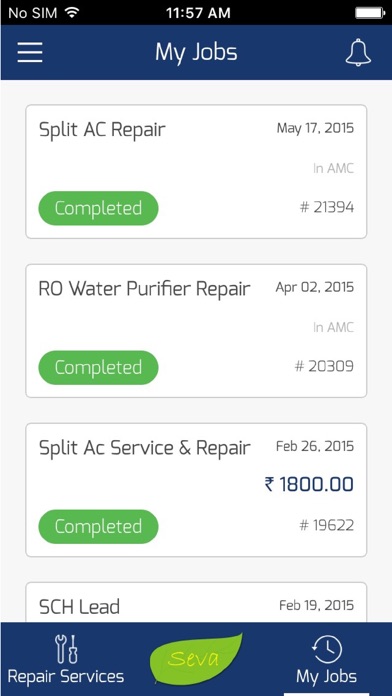392x696 pixels.
Task: Tap the wrench and screwdriver icon
Action: click(x=66, y=649)
